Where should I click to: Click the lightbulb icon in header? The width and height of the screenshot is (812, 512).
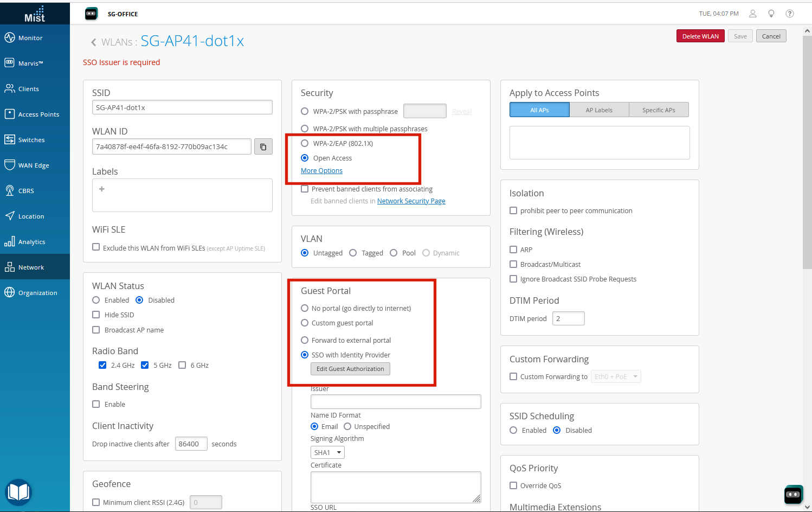pyautogui.click(x=771, y=14)
